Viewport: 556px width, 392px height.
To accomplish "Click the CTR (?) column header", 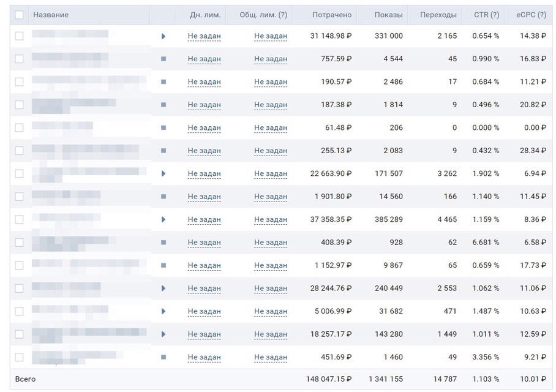I will coord(486,15).
